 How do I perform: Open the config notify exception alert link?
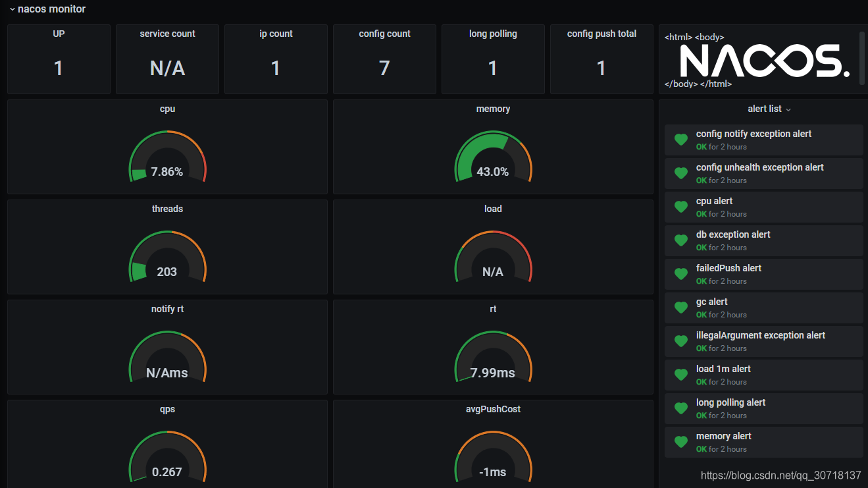click(x=753, y=134)
